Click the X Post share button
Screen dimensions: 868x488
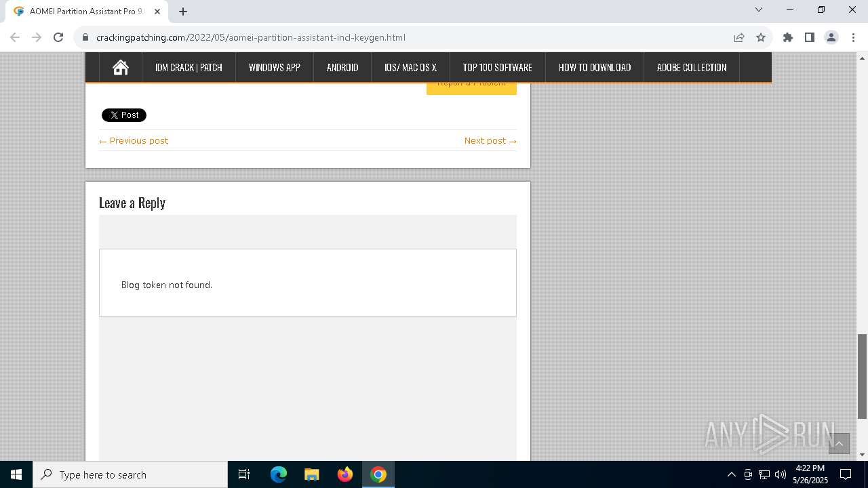point(124,115)
